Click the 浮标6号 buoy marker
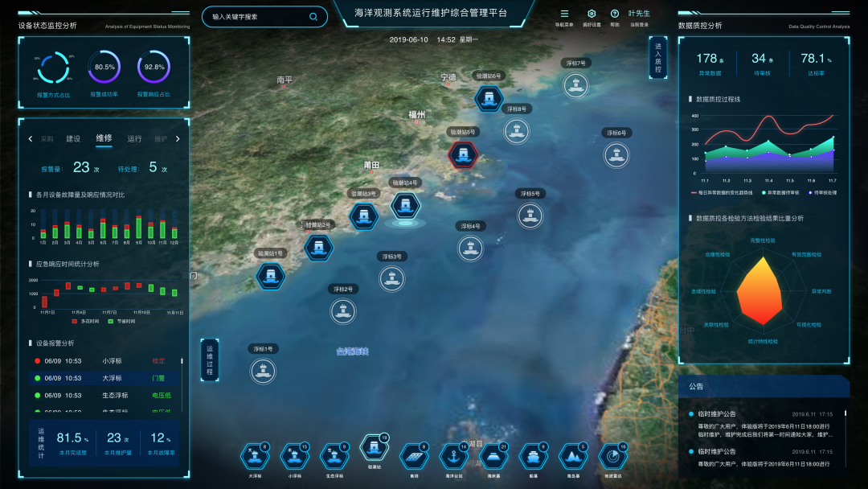This screenshot has width=868, height=489. [x=616, y=155]
